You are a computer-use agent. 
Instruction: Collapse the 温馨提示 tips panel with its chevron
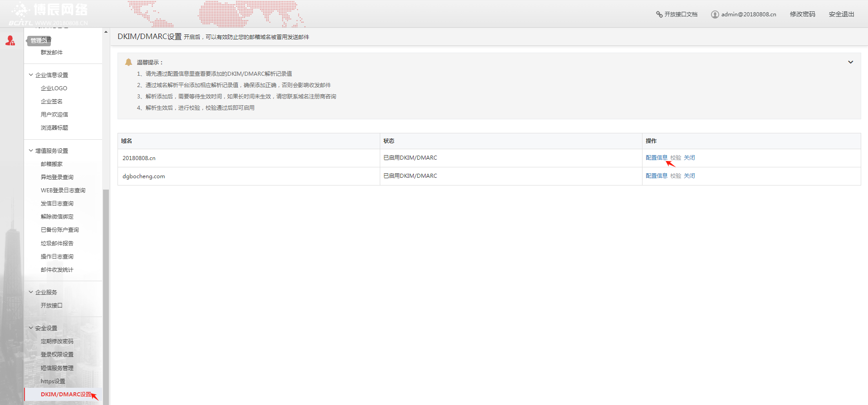pyautogui.click(x=850, y=62)
